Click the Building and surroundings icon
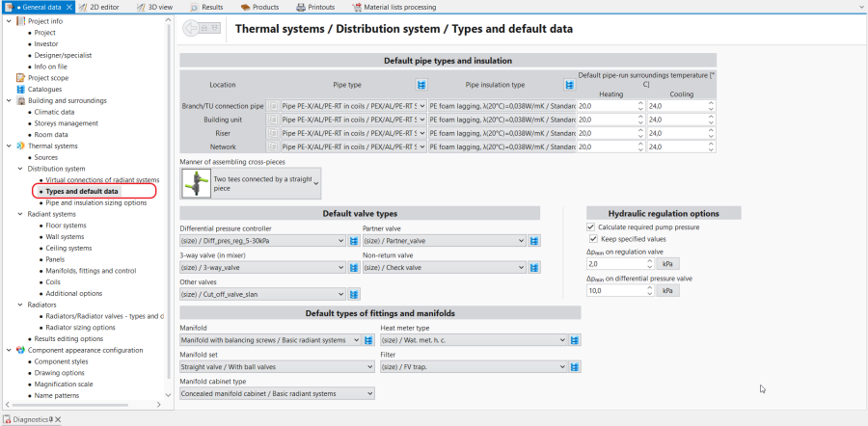Image resolution: width=868 pixels, height=426 pixels. [21, 100]
